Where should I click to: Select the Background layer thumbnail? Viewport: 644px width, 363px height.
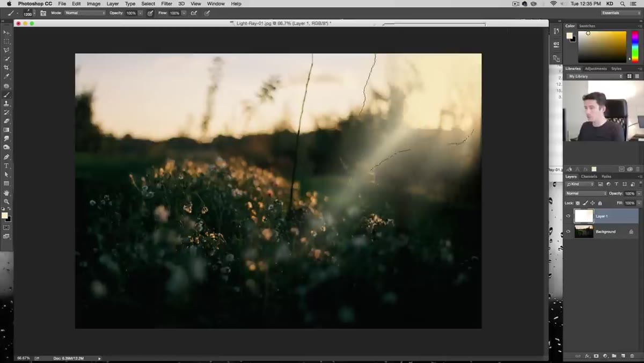pyautogui.click(x=584, y=231)
